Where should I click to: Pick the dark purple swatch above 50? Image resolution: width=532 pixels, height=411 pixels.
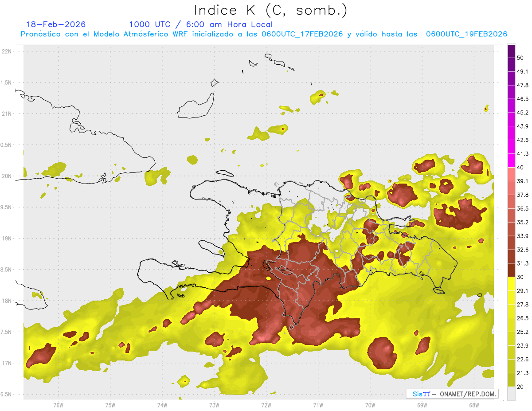coord(511,51)
